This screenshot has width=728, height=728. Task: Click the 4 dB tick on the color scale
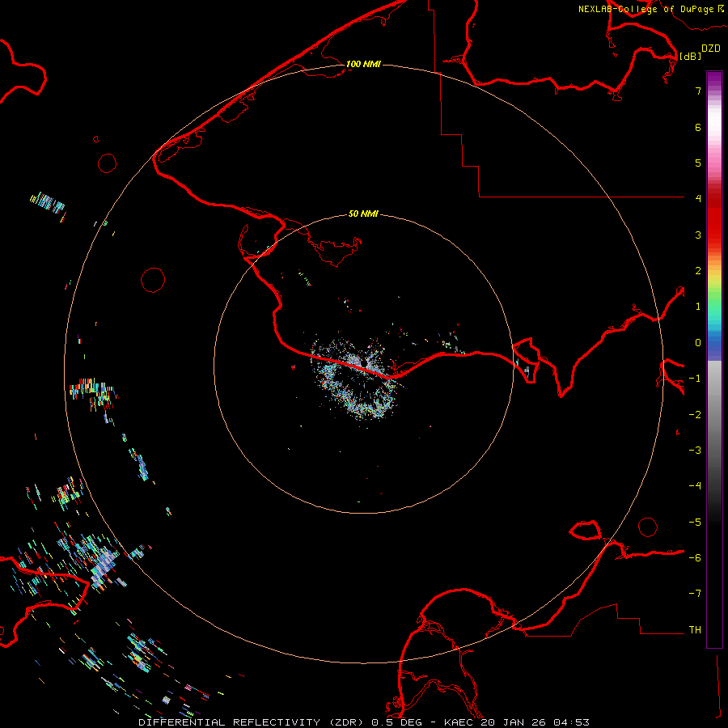coord(698,199)
